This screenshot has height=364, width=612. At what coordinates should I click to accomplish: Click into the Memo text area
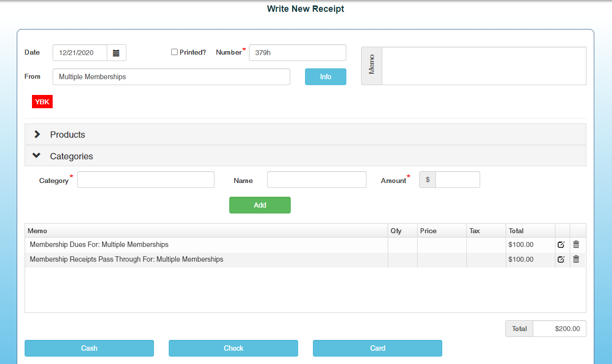[484, 66]
